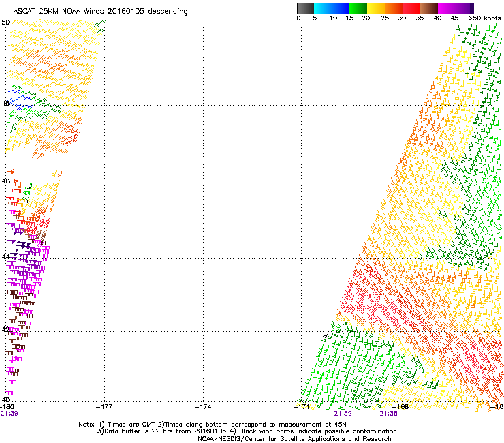Select the green 15-20 knots color segment
The width and height of the screenshot is (504, 443).
(358, 8)
